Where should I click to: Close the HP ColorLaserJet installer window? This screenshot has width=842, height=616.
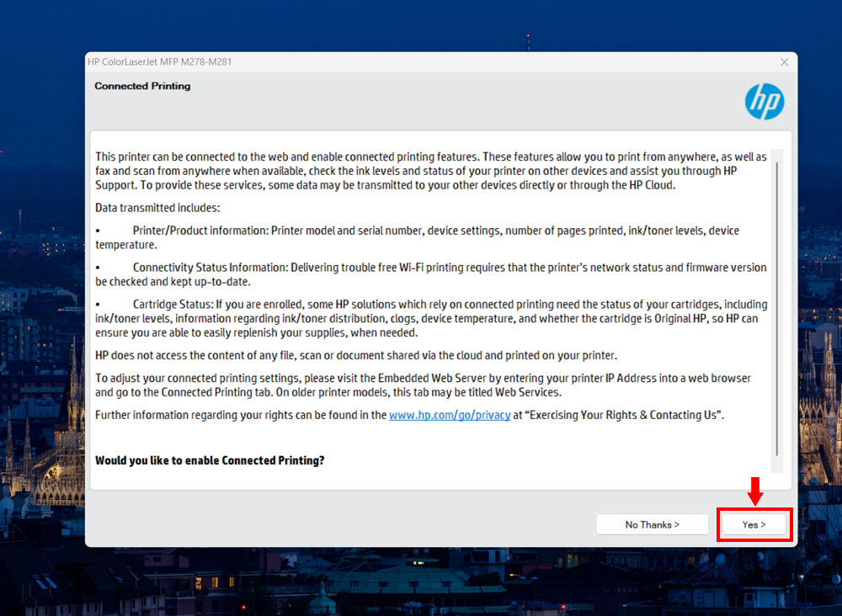[x=784, y=62]
